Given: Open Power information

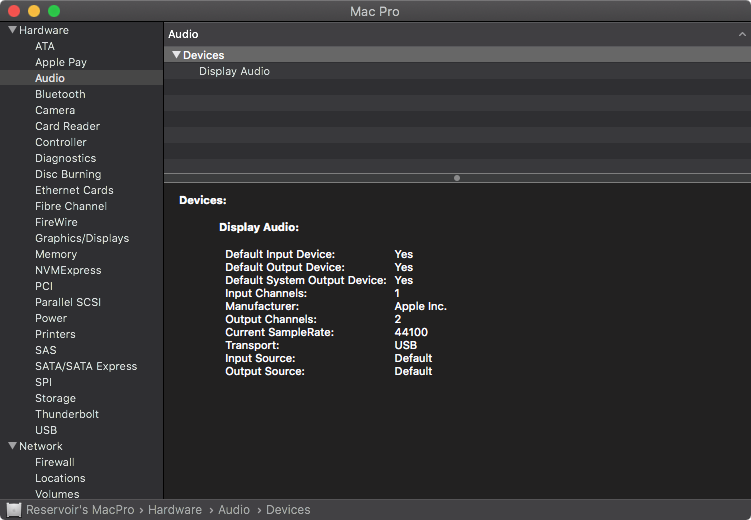Looking at the screenshot, I should (51, 318).
